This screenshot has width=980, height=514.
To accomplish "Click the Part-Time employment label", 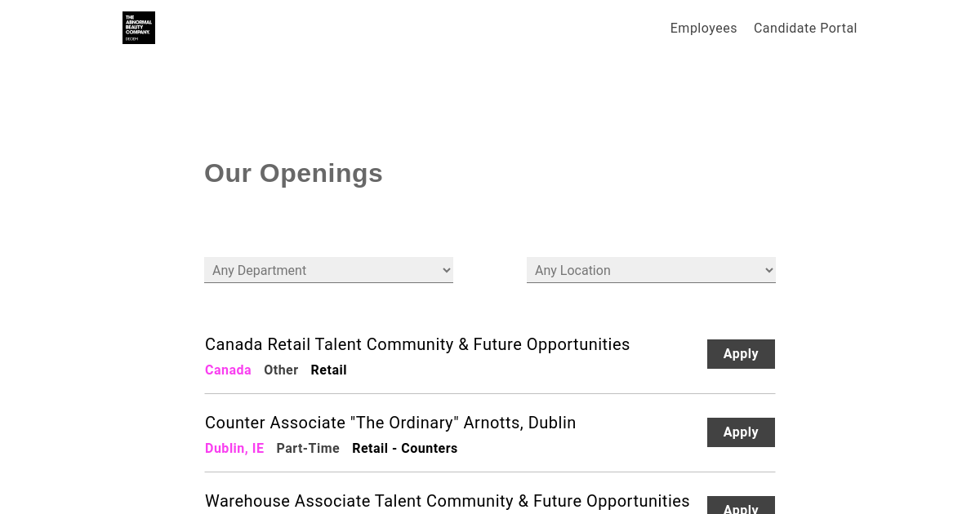I will point(308,449).
